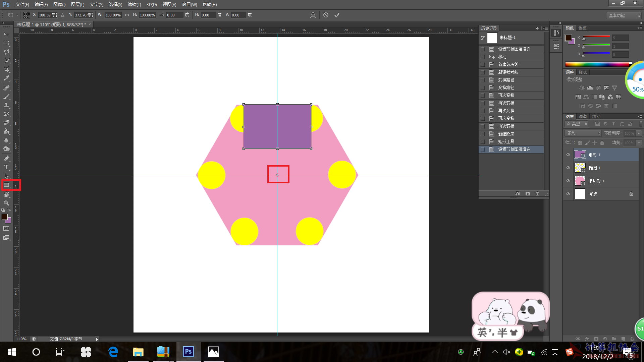Open the opacity 不透明度 dropdown arrow
The height and width of the screenshot is (362, 644).
click(639, 133)
